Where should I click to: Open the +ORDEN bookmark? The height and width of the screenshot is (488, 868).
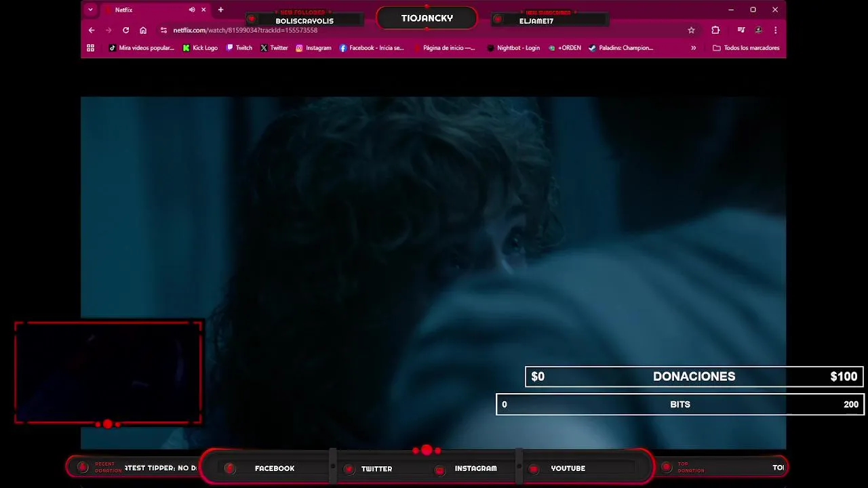(x=565, y=48)
